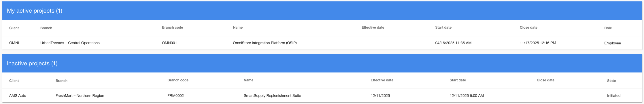Click the Employee role cell

(612, 43)
